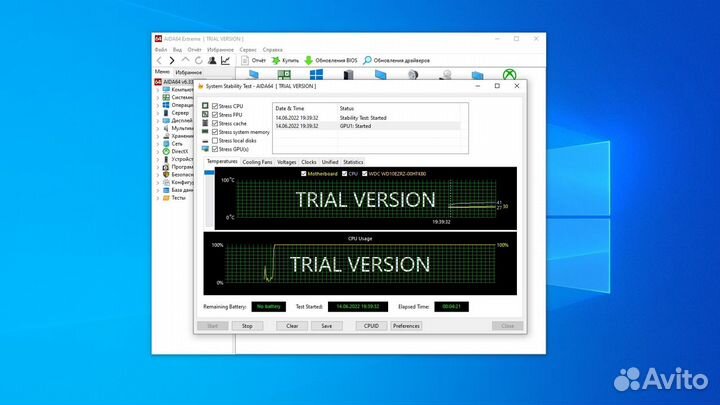Viewport: 720px width, 405px height.
Task: Expand the Сервер tree node
Action: 157,113
